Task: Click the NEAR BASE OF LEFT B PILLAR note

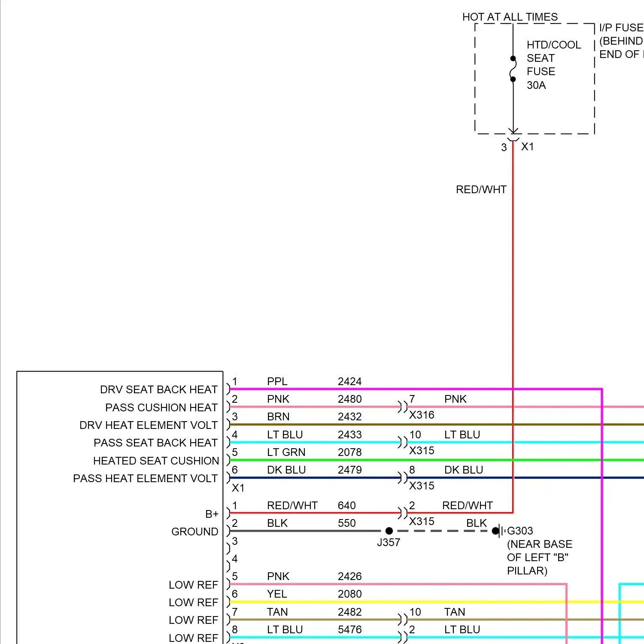Action: coord(540,557)
